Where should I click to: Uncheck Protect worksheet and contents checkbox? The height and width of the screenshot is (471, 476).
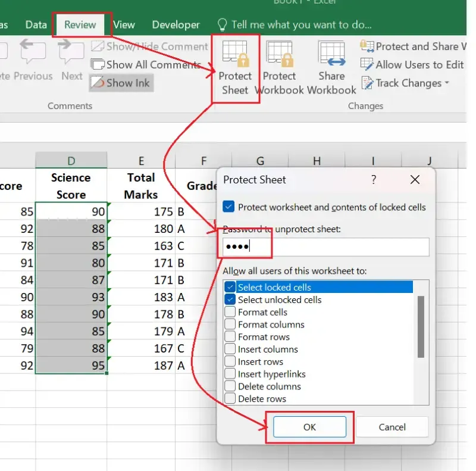pos(228,207)
